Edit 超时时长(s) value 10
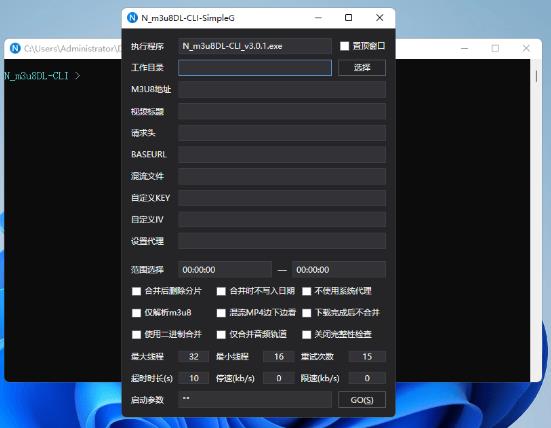Screen dimensions: 551x428 coord(194,378)
